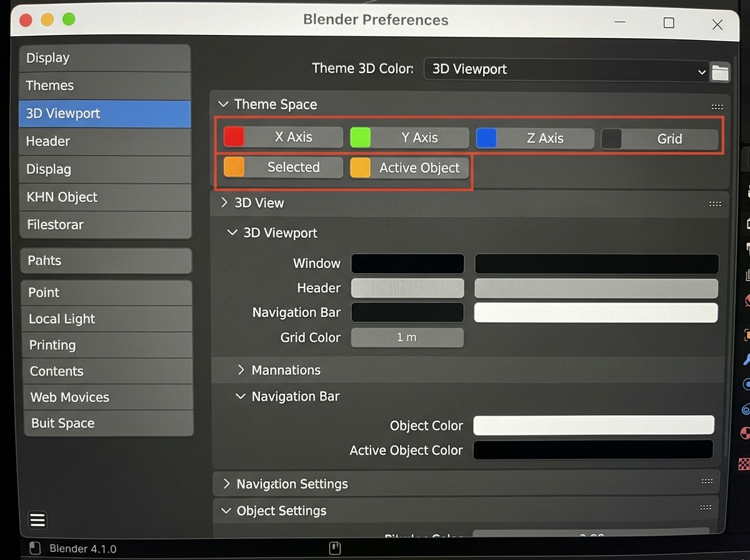The width and height of the screenshot is (750, 560).
Task: Open the theme preset folder icon
Action: (x=720, y=72)
